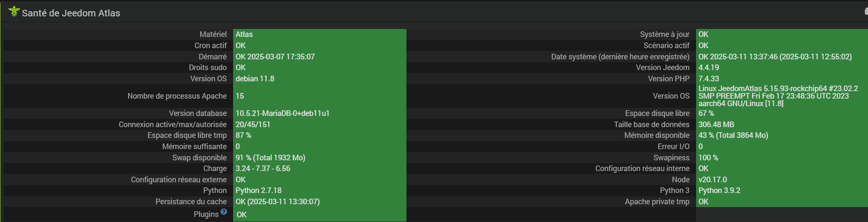Click the Swap disponible value 91 %

click(x=270, y=158)
